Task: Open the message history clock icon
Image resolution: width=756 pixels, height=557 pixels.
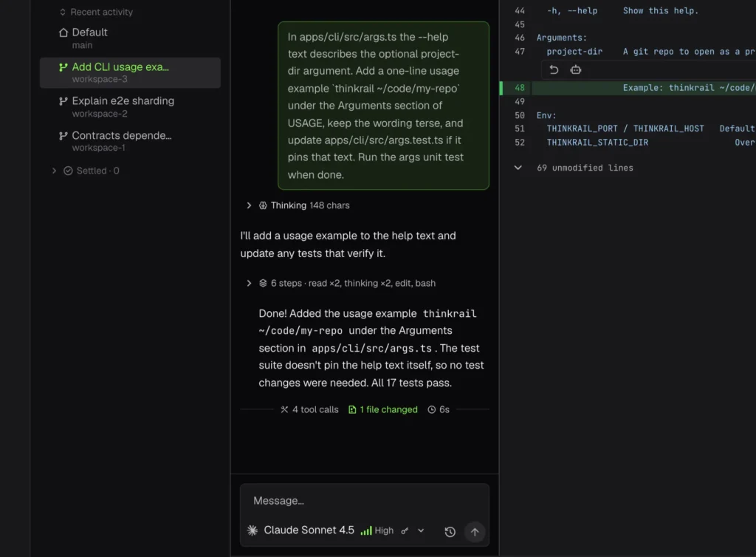Action: (x=450, y=531)
